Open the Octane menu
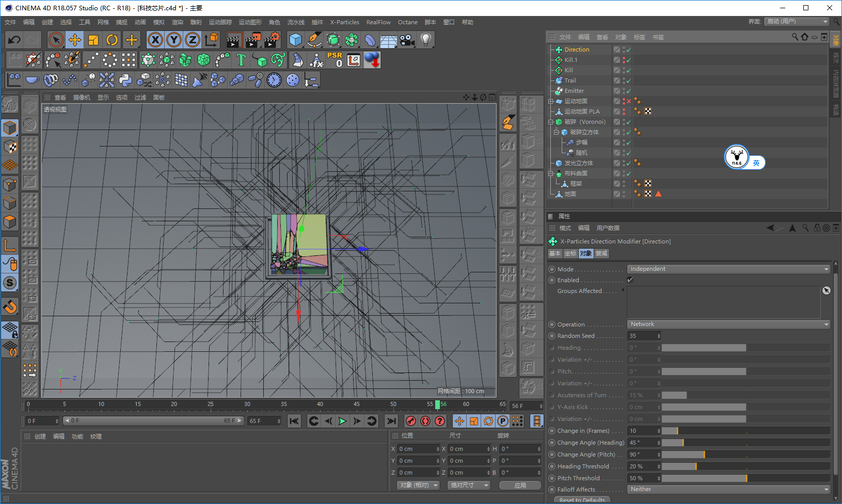This screenshot has width=842, height=504. [408, 22]
